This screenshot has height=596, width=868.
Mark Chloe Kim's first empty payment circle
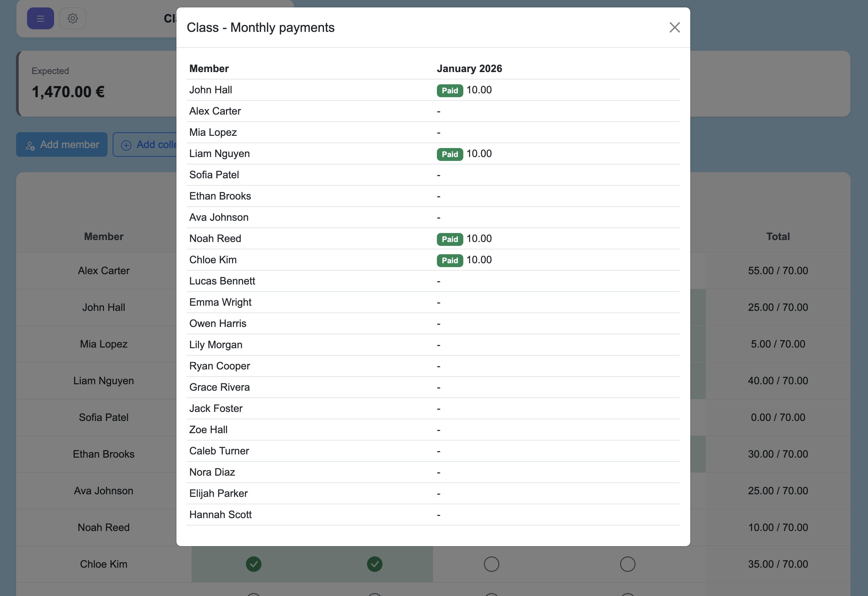point(492,564)
